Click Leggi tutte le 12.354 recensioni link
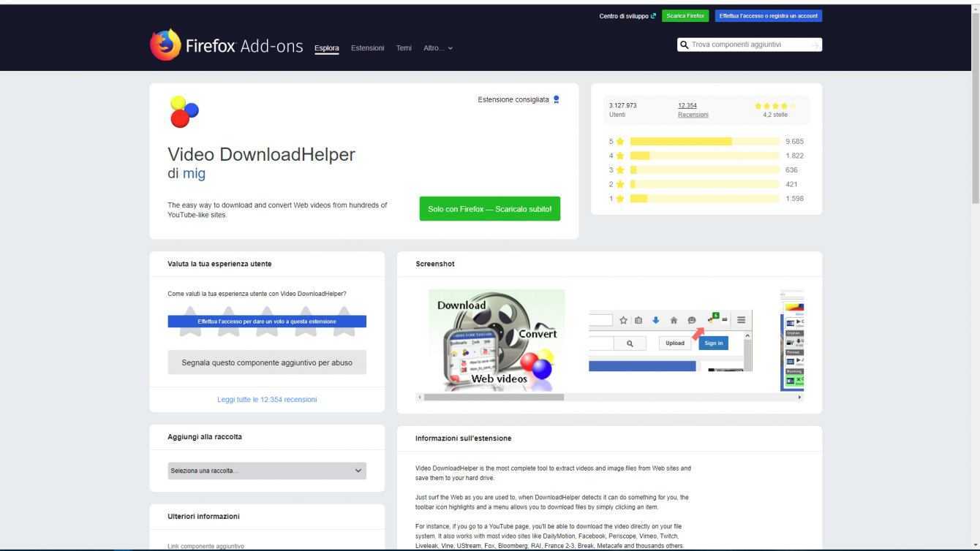This screenshot has width=980, height=551. (267, 399)
